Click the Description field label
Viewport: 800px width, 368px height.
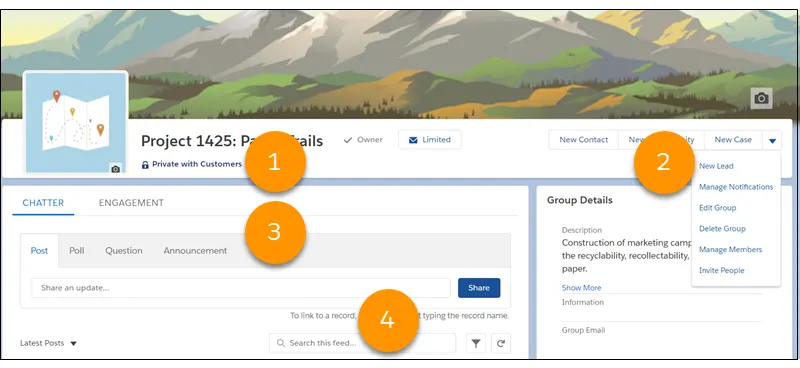click(582, 230)
